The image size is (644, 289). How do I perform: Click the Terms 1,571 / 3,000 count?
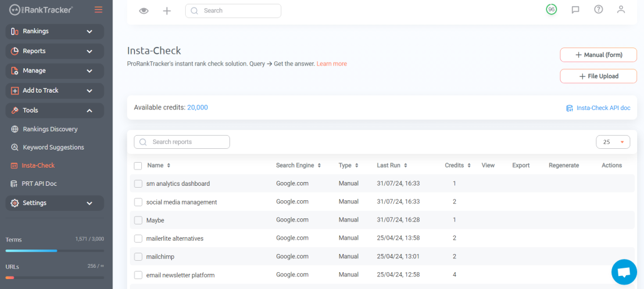89,239
